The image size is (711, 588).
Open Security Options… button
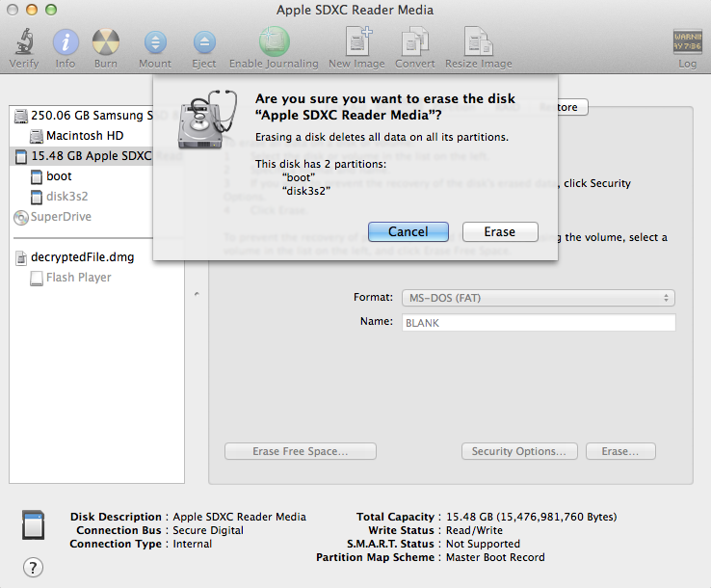[x=519, y=451]
